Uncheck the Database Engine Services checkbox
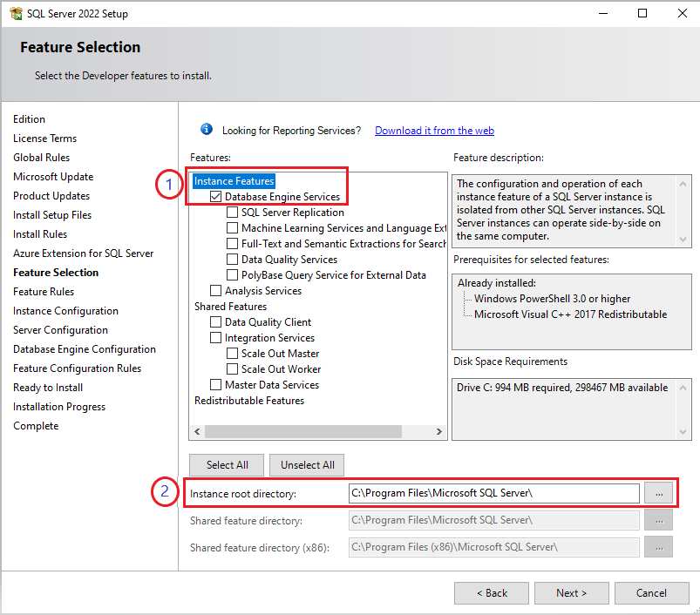 coord(216,197)
